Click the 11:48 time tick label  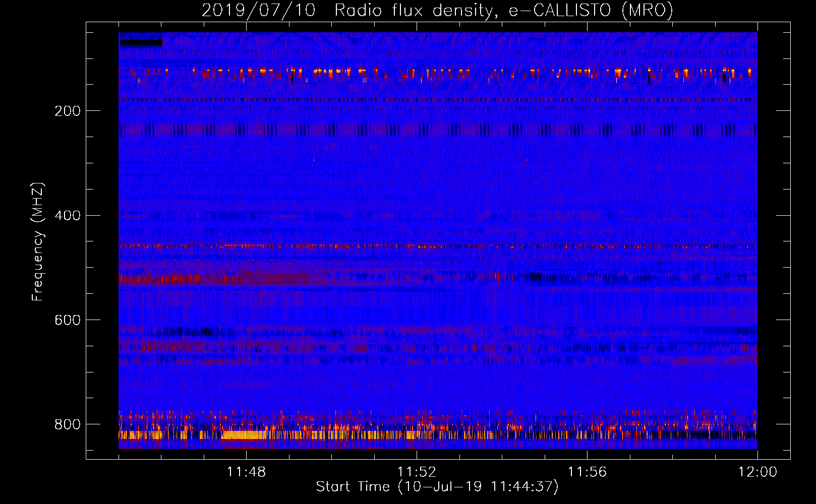[x=246, y=472]
